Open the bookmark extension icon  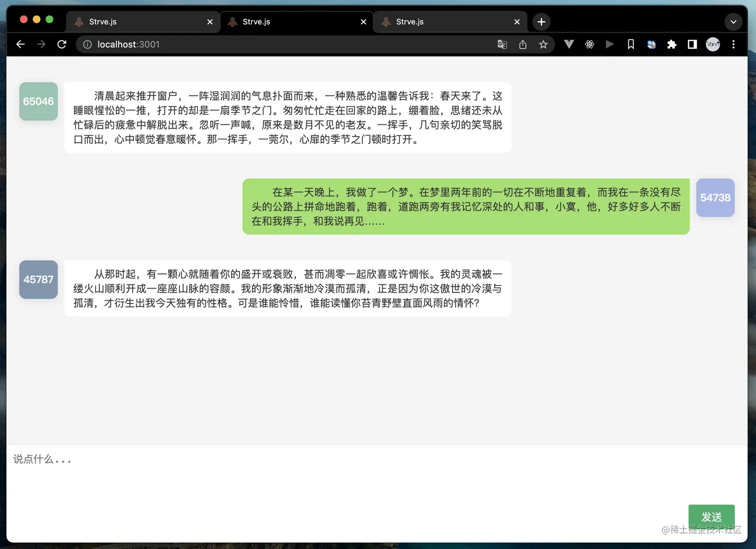pos(631,44)
